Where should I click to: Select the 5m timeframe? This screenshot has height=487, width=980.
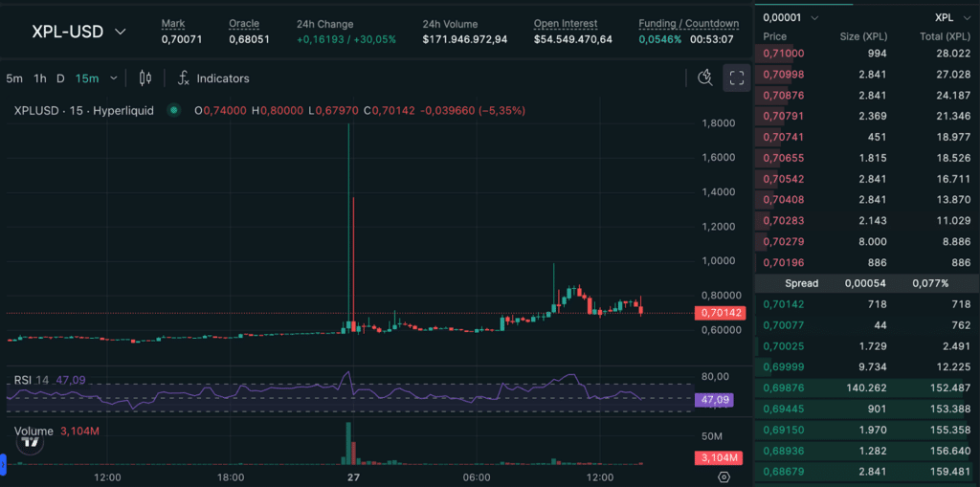[13, 78]
